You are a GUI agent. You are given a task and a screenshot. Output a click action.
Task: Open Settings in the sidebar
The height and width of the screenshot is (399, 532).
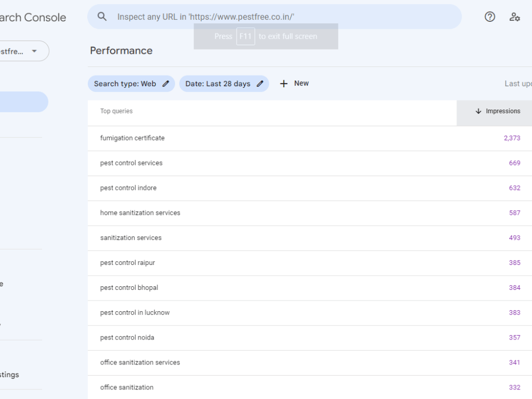click(x=10, y=375)
